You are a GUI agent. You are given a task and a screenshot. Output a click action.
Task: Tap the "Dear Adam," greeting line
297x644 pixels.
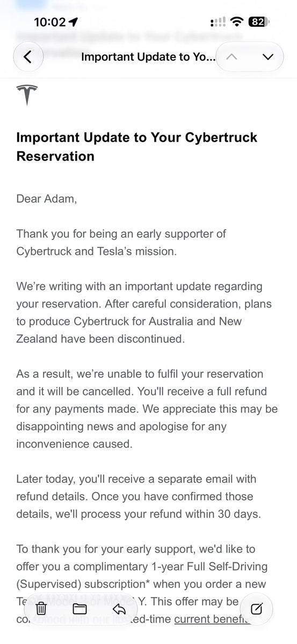[47, 199]
